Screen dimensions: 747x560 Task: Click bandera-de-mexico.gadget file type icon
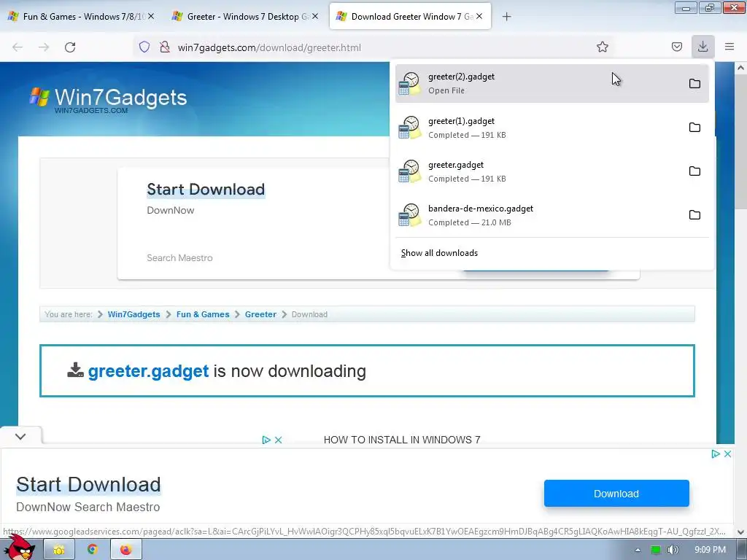click(x=409, y=215)
